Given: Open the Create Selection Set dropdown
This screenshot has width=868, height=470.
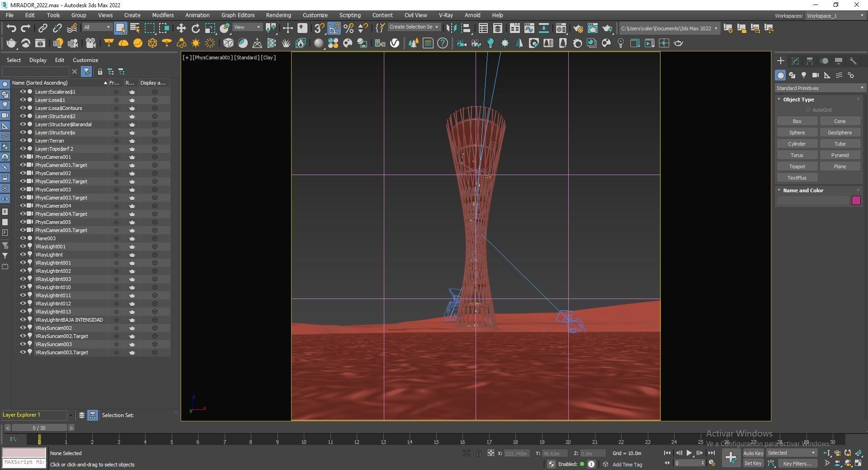Looking at the screenshot, I should (414, 27).
